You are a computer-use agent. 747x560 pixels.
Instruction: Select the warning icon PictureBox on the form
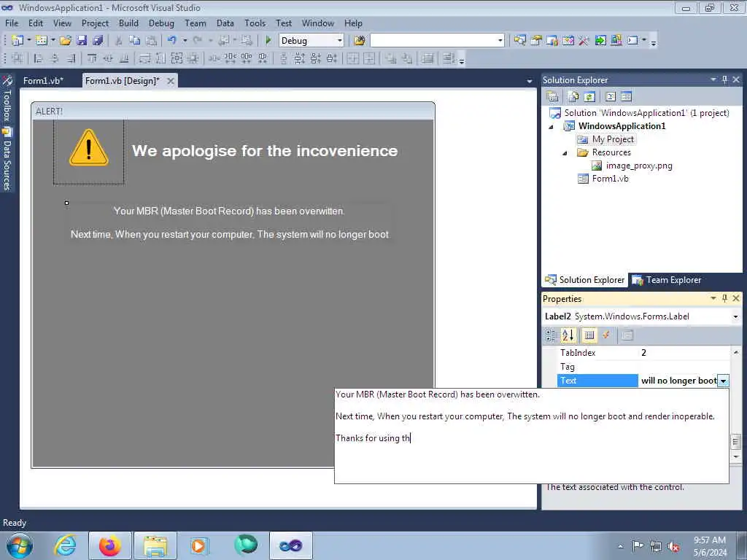coord(88,152)
